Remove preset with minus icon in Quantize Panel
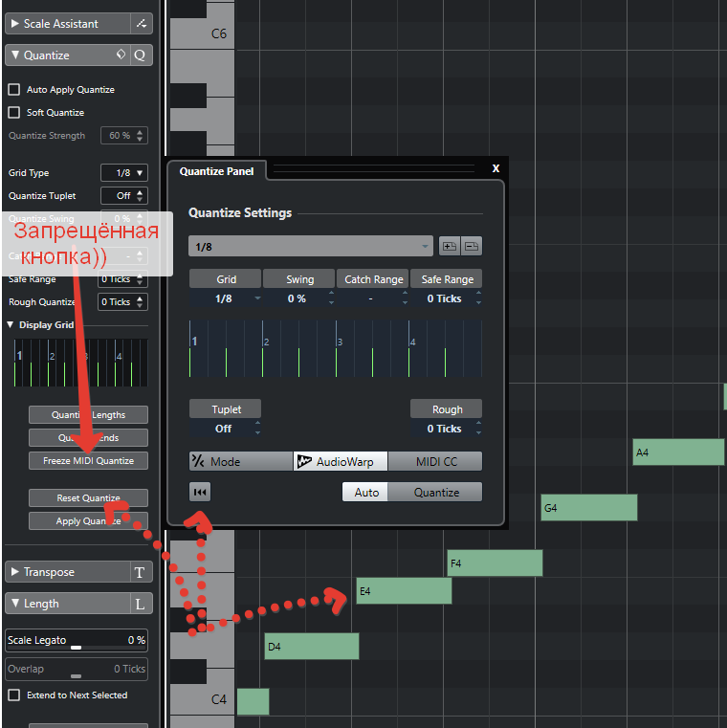This screenshot has height=728, width=727. [x=472, y=246]
